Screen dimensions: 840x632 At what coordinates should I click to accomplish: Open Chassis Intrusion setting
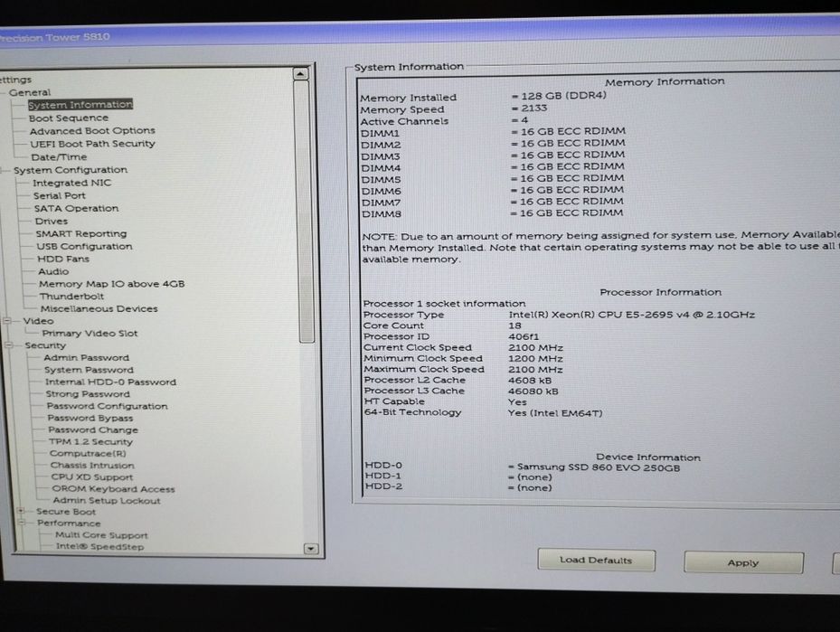92,466
